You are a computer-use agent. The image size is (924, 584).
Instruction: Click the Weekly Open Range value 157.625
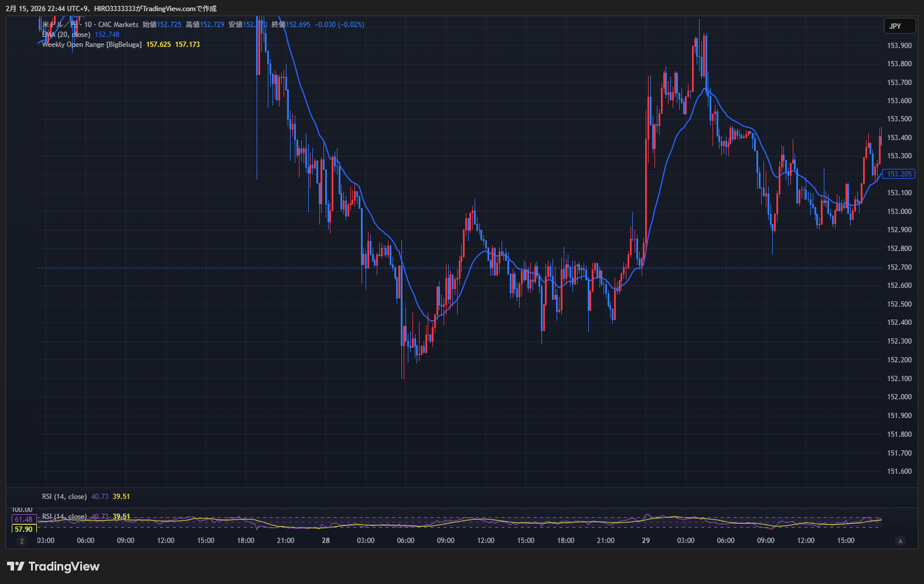(158, 45)
